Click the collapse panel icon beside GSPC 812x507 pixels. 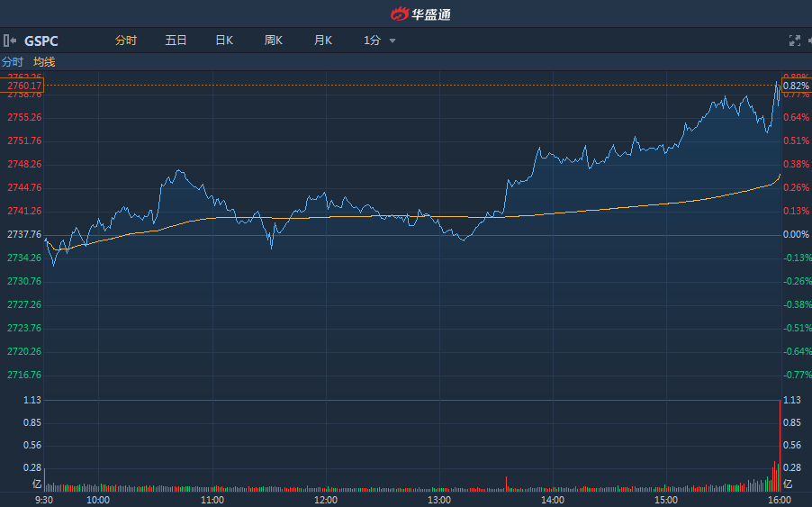tap(10, 41)
